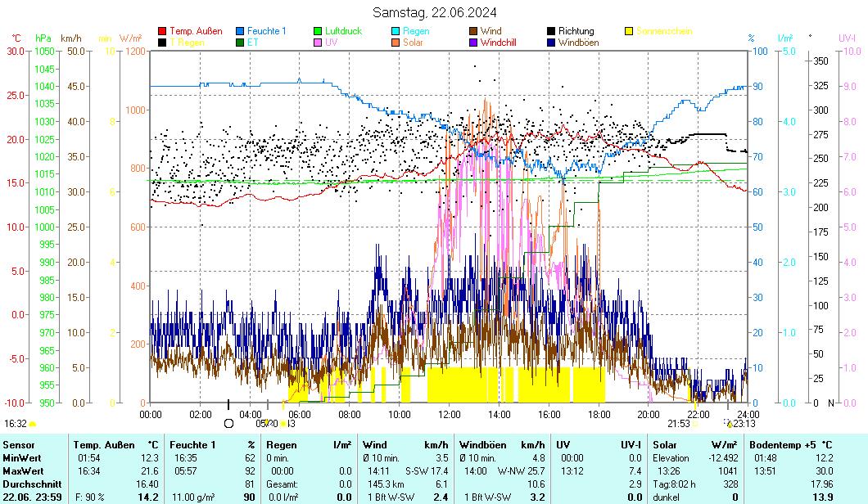Click the chart title Samstag, 22.06.2024
This screenshot has height=504, width=868.
(x=434, y=12)
